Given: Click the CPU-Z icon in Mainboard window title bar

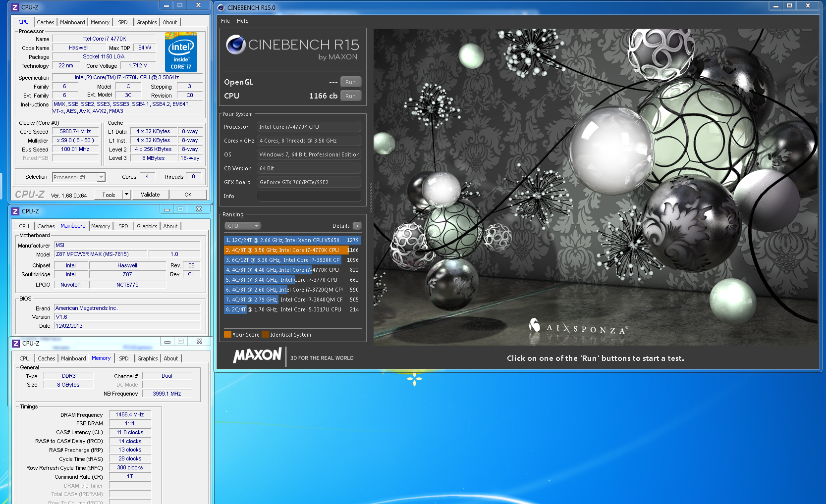Looking at the screenshot, I should (15, 211).
